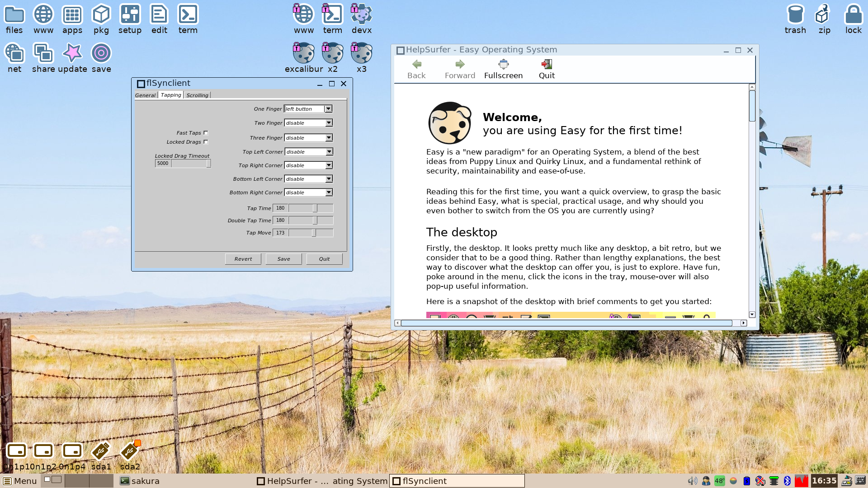Click the Tap Move slider
Viewport: 868px width, 488px height.
[311, 233]
